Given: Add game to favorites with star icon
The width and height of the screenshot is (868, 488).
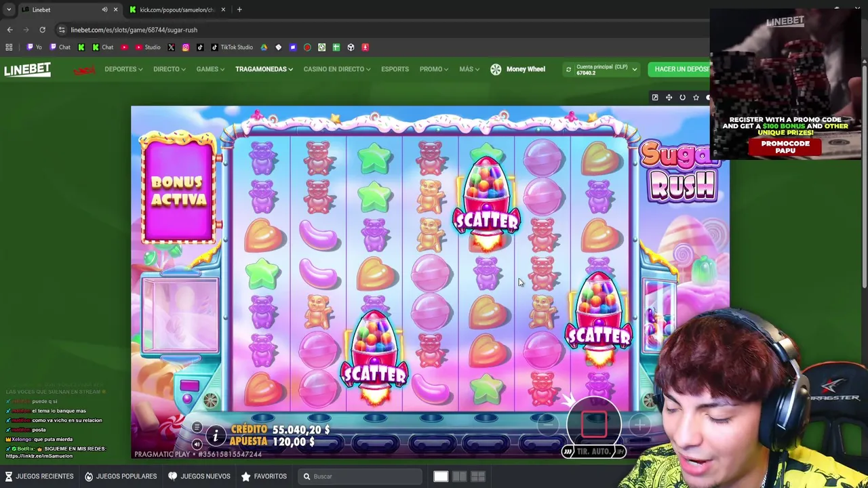Looking at the screenshot, I should point(696,98).
